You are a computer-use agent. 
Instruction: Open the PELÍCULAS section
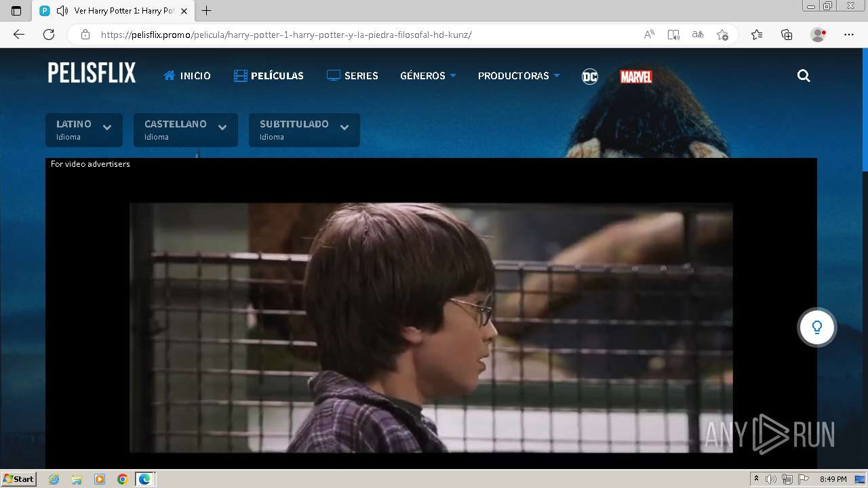click(269, 76)
